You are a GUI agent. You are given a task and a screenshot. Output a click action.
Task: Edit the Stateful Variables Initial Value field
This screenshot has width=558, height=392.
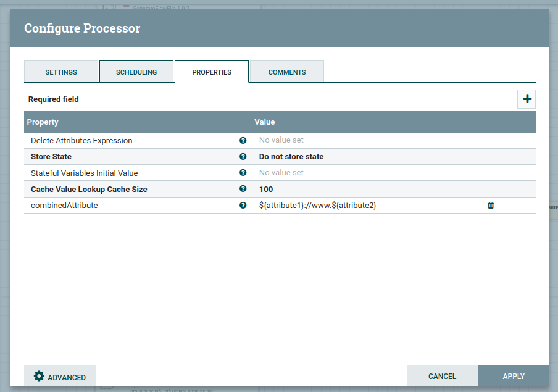(x=365, y=173)
